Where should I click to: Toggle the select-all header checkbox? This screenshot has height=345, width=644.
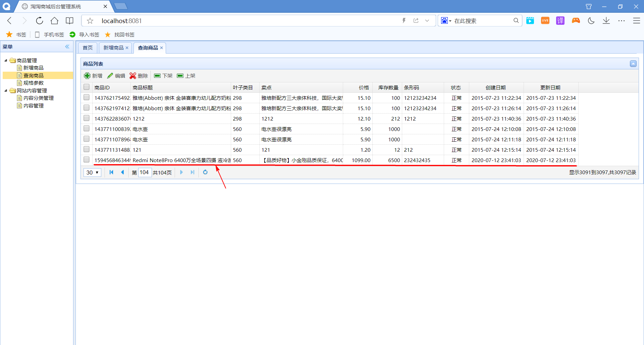tap(87, 87)
